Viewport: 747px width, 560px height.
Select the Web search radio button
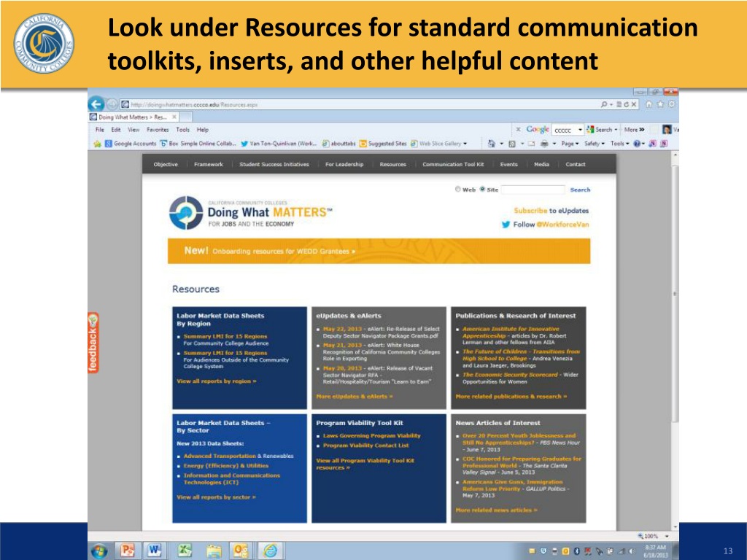[x=458, y=189]
